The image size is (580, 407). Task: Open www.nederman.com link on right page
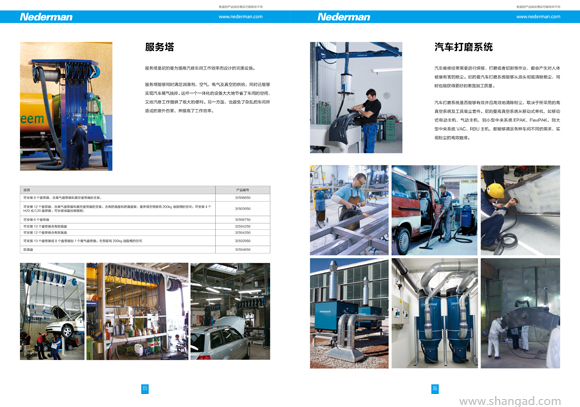(538, 17)
